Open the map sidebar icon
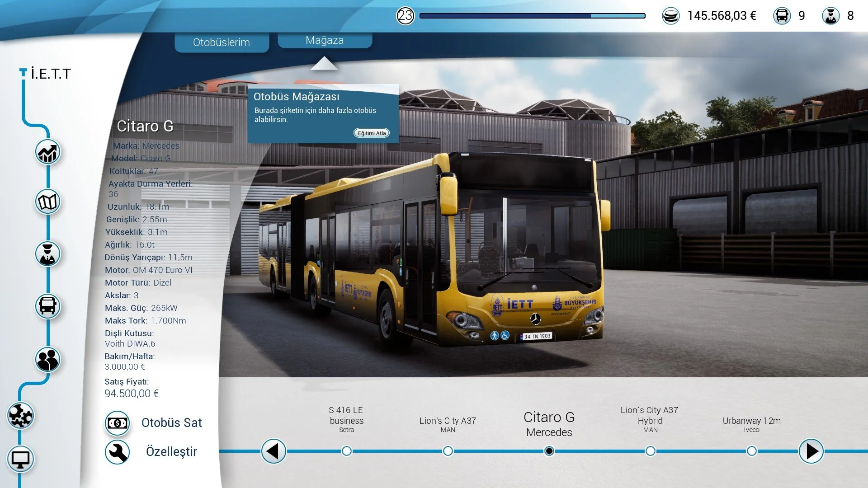This screenshot has width=868, height=488. click(x=47, y=202)
